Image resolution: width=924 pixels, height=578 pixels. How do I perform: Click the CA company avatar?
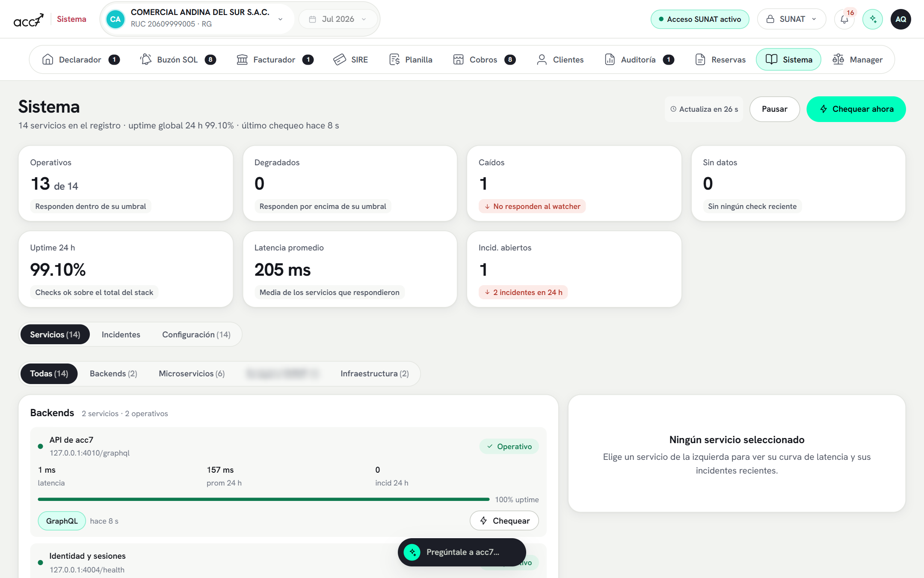coord(115,19)
